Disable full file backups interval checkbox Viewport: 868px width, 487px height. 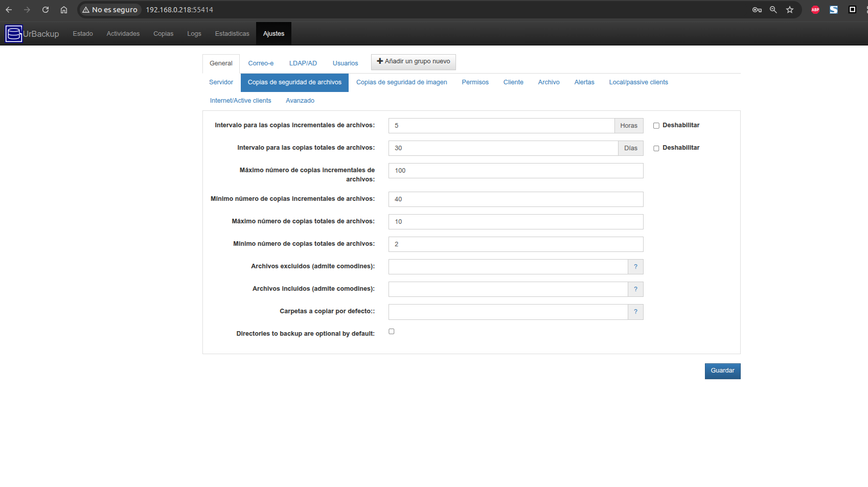656,148
